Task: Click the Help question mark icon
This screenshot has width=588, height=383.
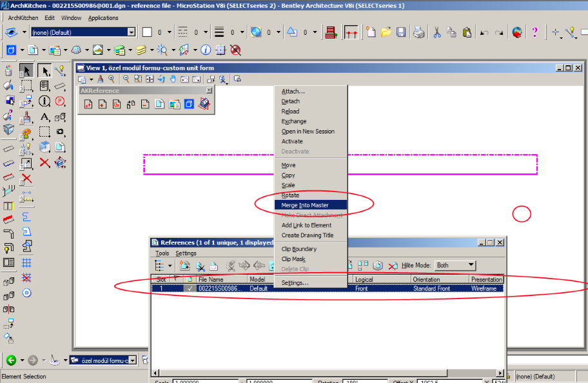Action: point(534,32)
